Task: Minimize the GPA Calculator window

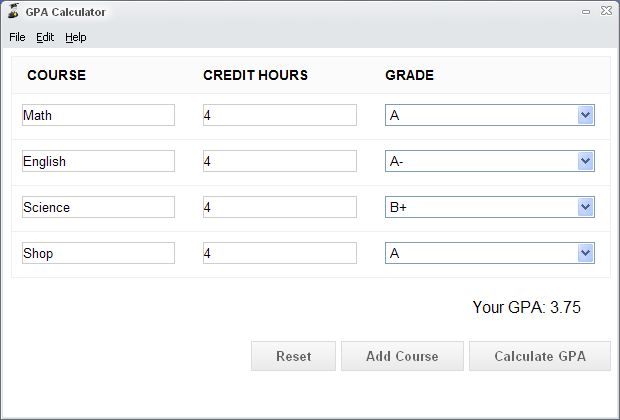Action: [x=585, y=12]
